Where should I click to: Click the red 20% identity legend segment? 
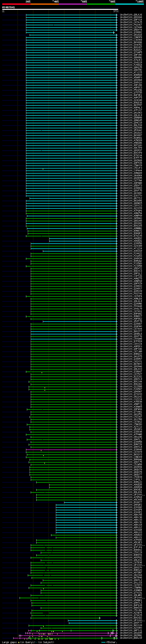click(x=16, y=4)
